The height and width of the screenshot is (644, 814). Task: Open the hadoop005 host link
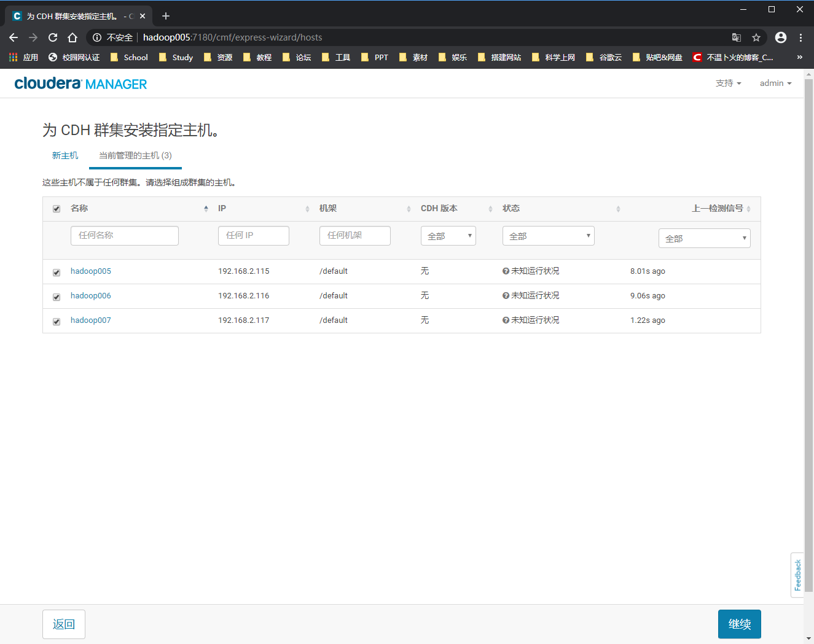[x=91, y=271]
